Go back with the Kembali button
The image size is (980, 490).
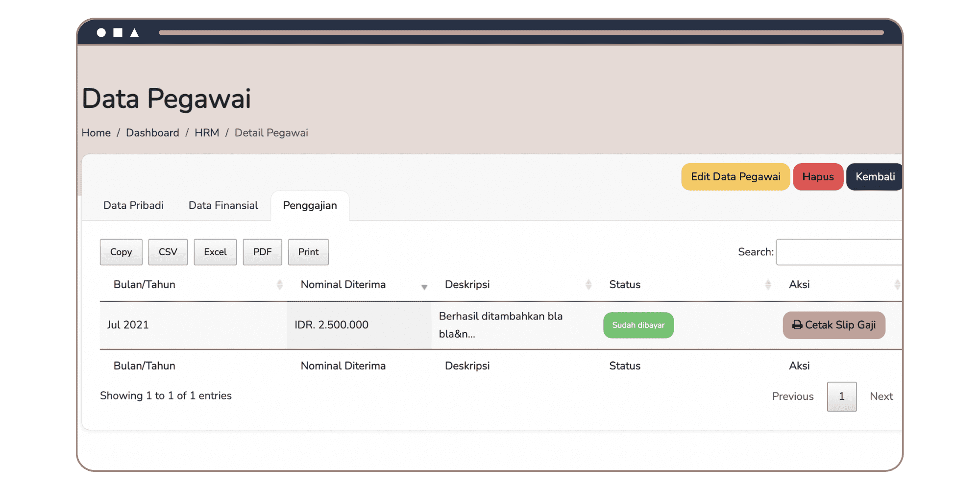tap(875, 177)
